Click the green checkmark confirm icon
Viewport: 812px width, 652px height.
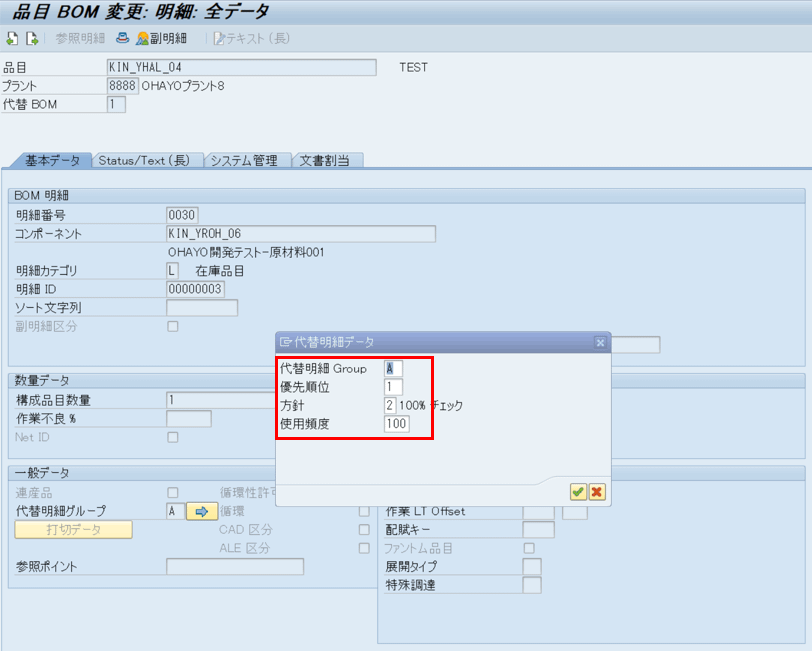click(x=578, y=491)
